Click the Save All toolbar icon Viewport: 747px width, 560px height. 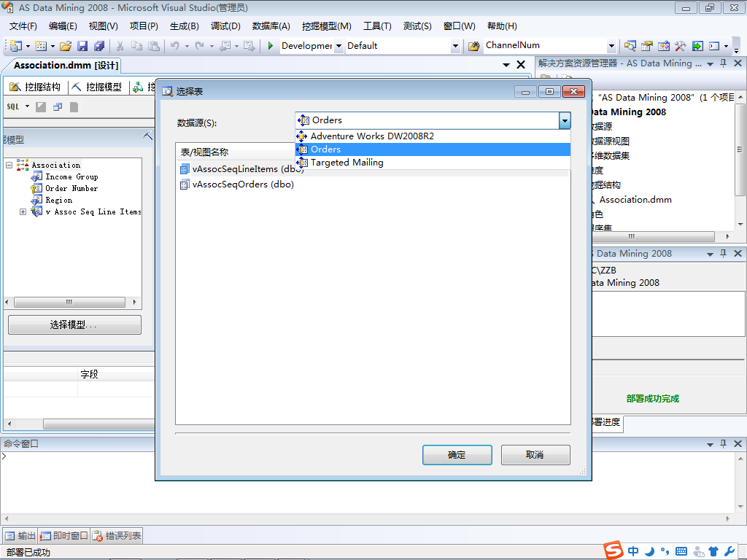point(99,46)
